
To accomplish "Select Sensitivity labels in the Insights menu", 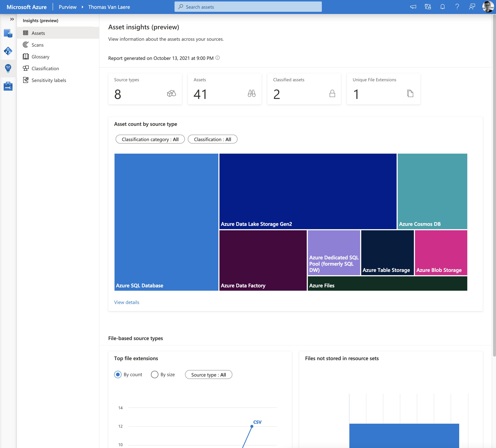I will click(x=58, y=80).
